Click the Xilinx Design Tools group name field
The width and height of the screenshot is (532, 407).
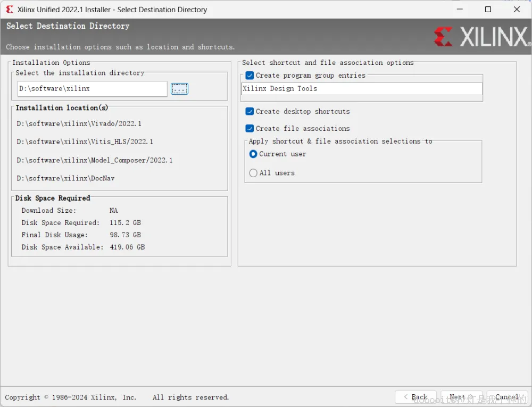(362, 89)
